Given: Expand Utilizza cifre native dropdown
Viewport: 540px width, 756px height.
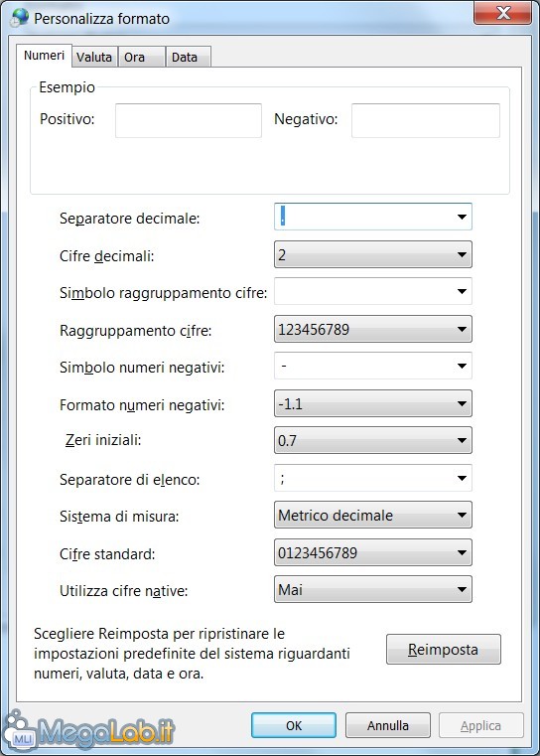Looking at the screenshot, I should [x=373, y=589].
